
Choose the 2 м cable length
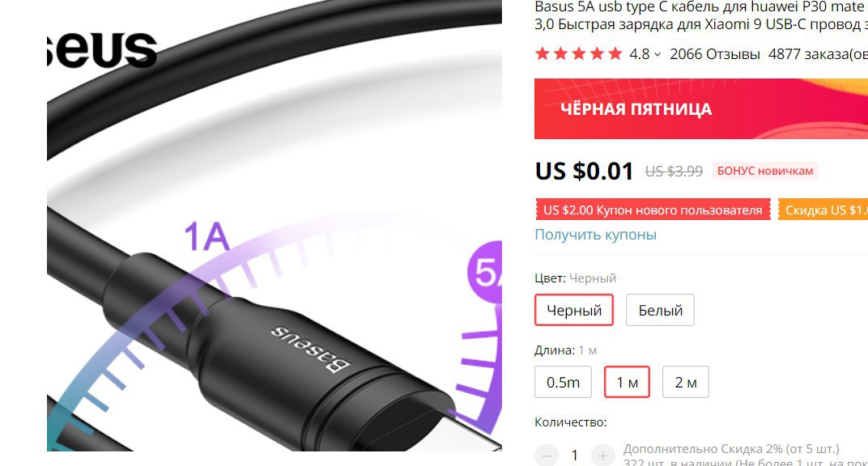point(685,382)
